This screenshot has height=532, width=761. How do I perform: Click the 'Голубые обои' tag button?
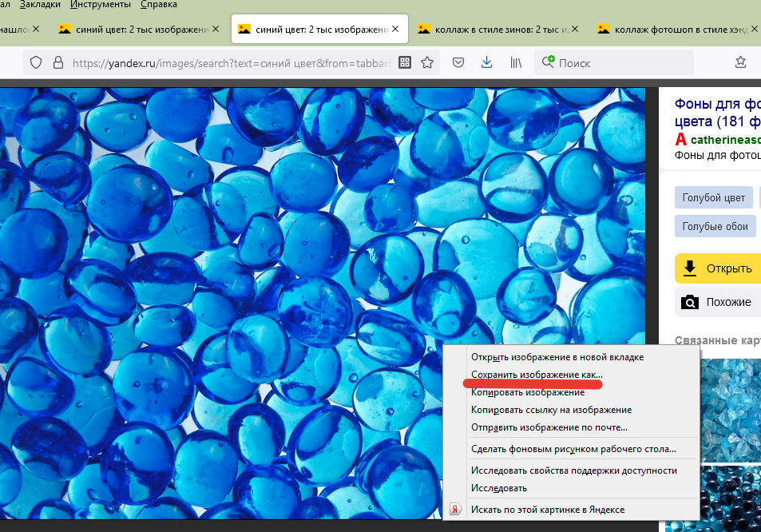pos(715,226)
